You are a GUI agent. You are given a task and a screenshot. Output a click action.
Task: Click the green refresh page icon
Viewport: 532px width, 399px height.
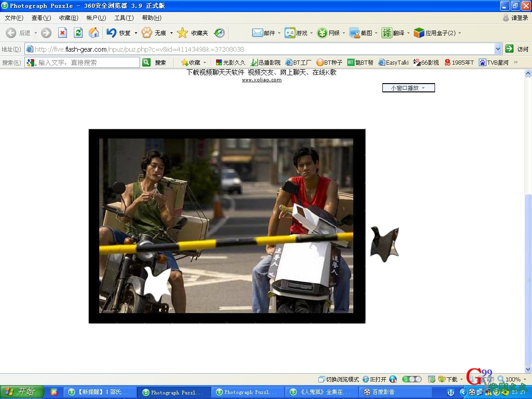click(78, 33)
